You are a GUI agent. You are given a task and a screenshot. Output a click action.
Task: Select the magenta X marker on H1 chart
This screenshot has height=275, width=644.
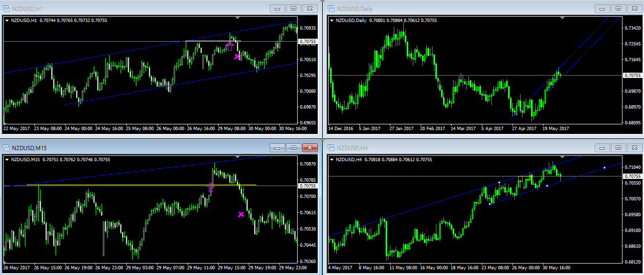[237, 56]
